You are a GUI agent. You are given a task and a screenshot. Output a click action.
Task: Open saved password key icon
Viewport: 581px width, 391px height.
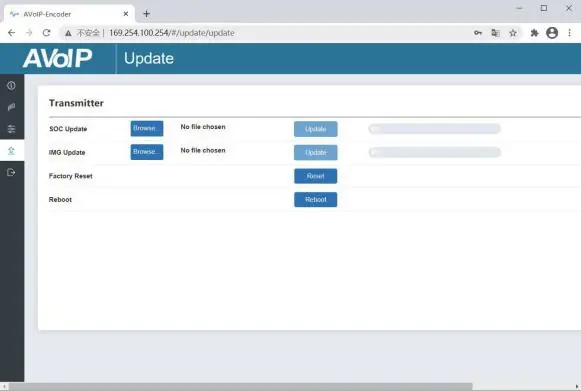click(x=478, y=33)
